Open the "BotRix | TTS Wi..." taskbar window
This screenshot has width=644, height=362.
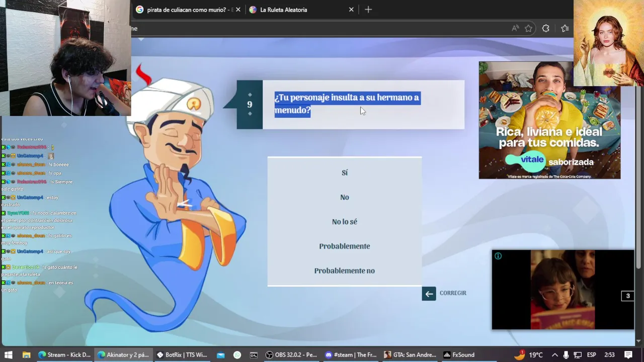[182, 354]
